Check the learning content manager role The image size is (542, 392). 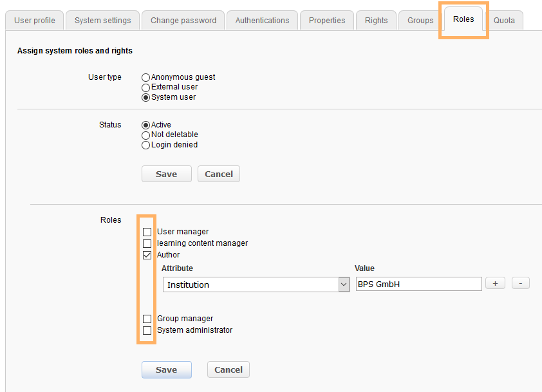tap(147, 243)
